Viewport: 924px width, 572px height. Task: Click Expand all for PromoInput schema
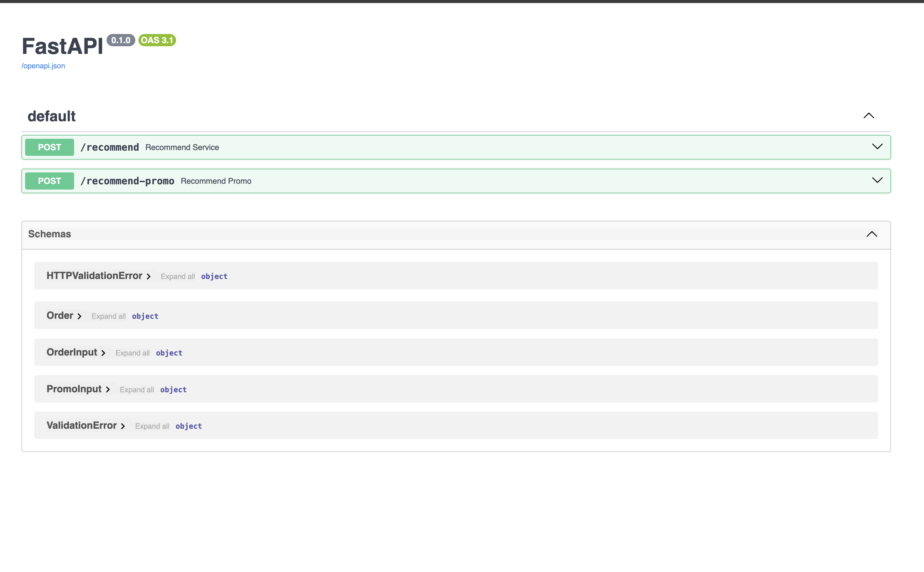(137, 390)
